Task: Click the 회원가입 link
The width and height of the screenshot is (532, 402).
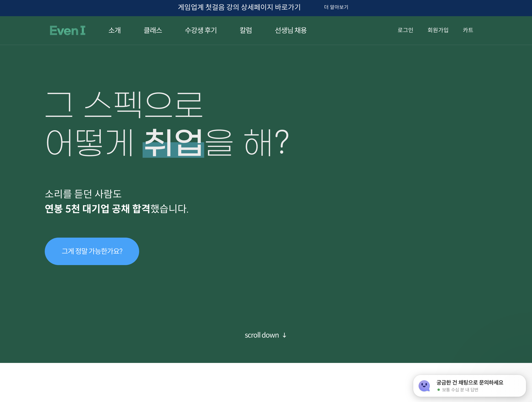Action: coord(438,30)
